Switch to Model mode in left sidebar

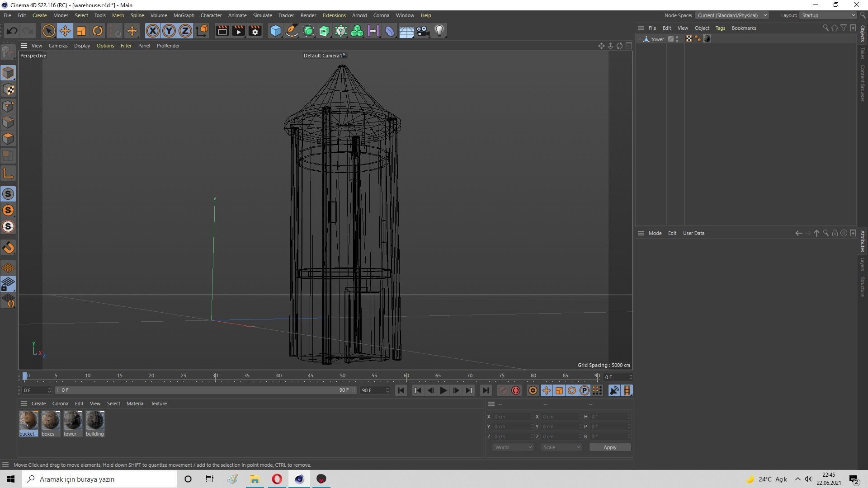point(8,73)
